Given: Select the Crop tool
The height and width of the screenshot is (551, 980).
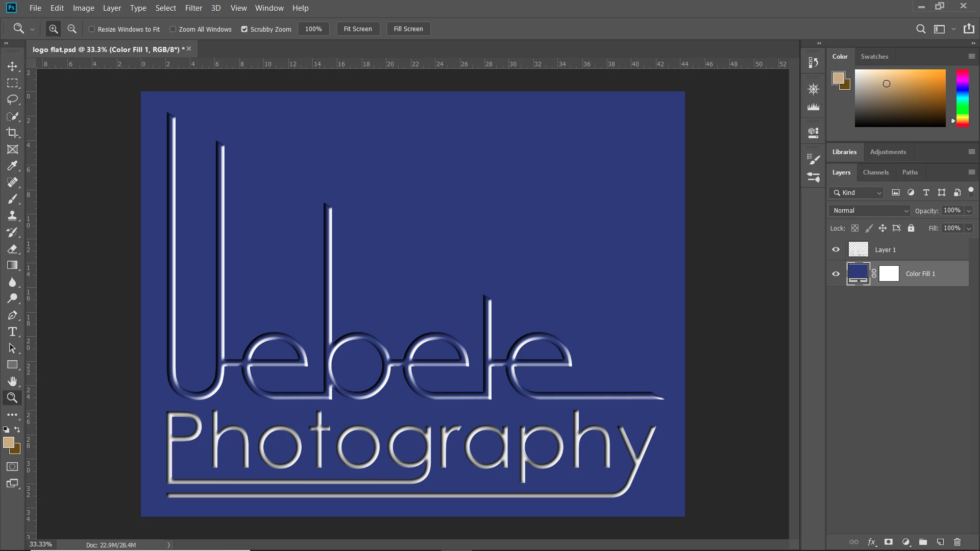Looking at the screenshot, I should [12, 133].
